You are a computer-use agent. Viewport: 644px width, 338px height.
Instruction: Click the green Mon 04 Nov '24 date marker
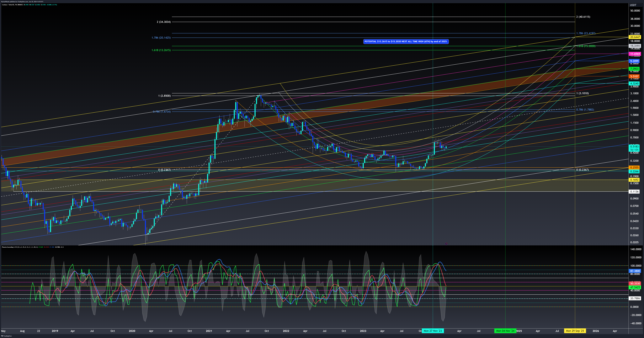tap(505, 331)
